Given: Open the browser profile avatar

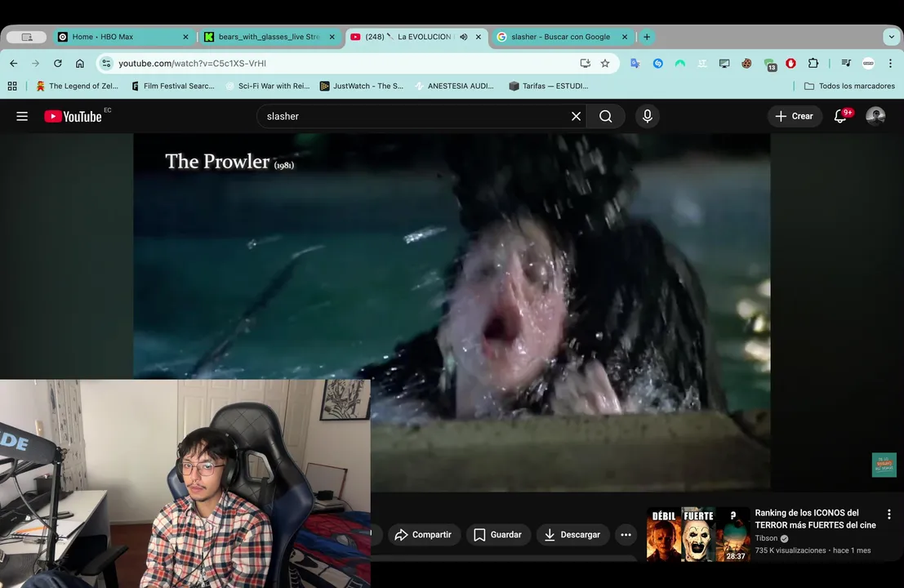Looking at the screenshot, I should (x=868, y=64).
